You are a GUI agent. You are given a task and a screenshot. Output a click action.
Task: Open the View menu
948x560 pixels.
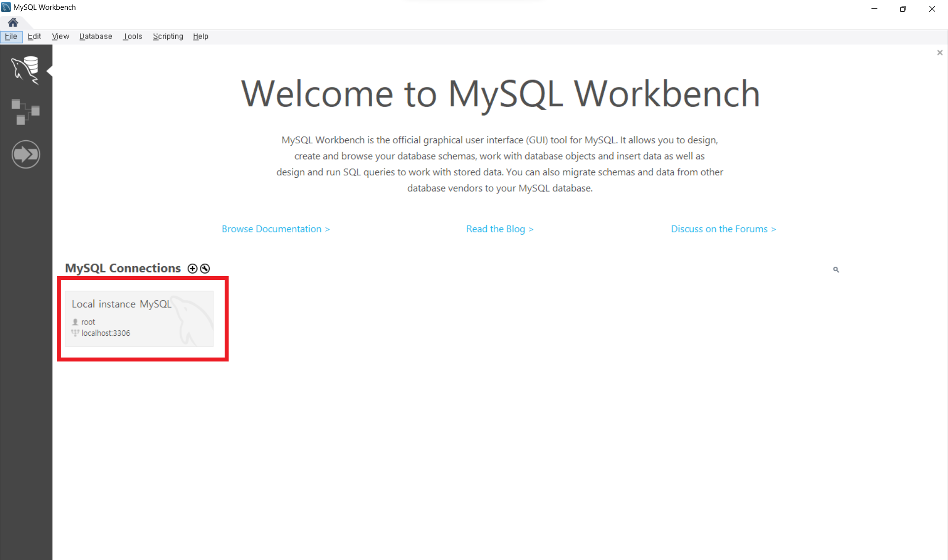pyautogui.click(x=60, y=36)
